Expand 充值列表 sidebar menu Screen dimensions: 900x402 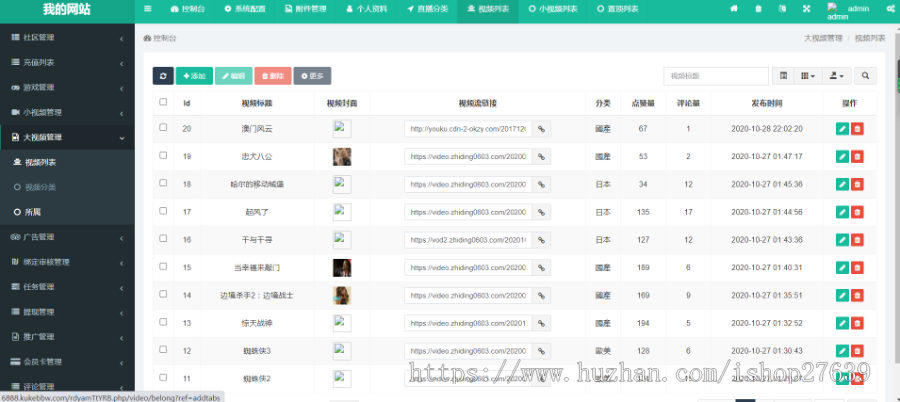[67, 63]
